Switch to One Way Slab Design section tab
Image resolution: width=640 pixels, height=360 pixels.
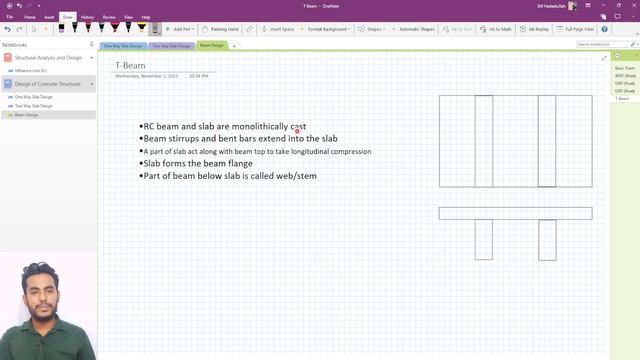123,46
